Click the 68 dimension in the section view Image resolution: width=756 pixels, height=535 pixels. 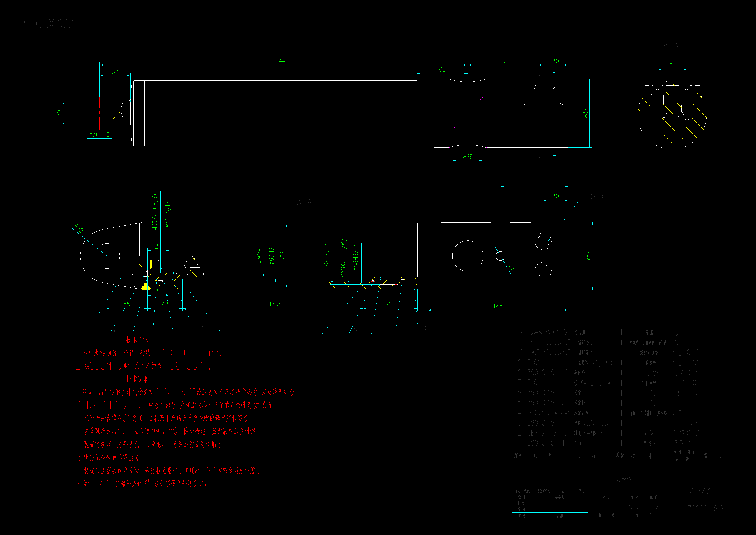390,304
